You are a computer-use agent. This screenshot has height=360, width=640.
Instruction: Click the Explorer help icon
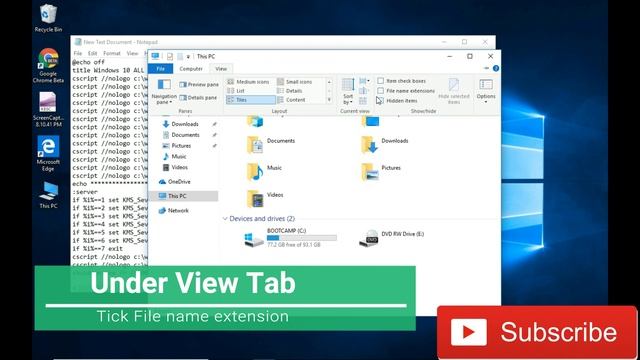496,68
